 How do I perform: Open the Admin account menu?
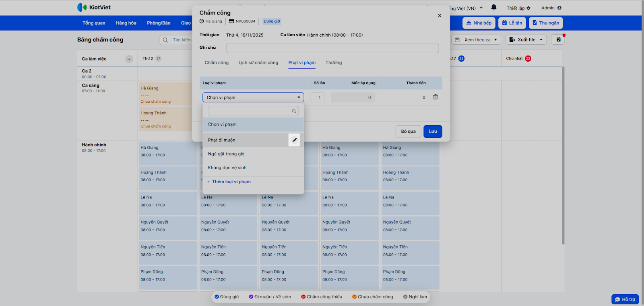[x=551, y=8]
